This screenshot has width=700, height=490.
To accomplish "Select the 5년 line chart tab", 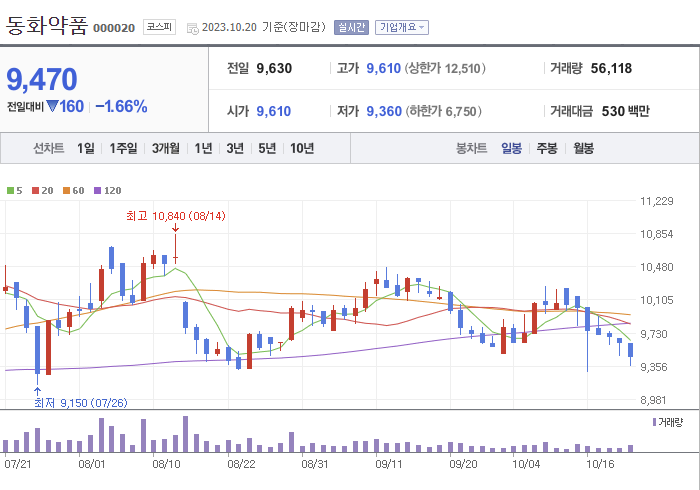I will pyautogui.click(x=267, y=148).
